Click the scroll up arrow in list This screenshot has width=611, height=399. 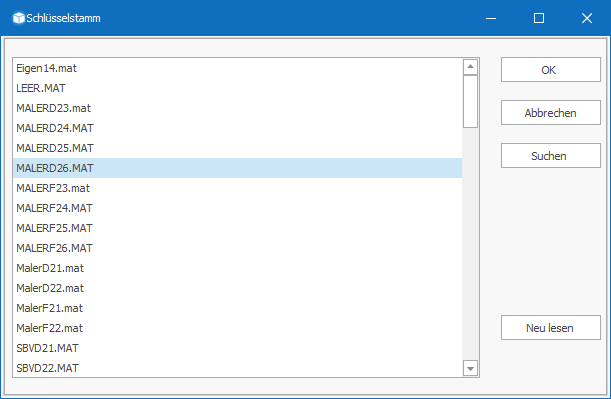(470, 67)
